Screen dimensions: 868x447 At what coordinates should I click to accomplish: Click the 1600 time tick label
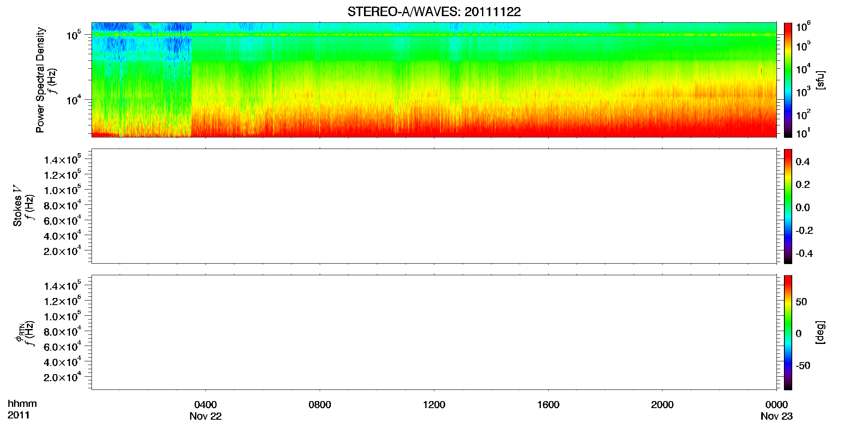(548, 404)
